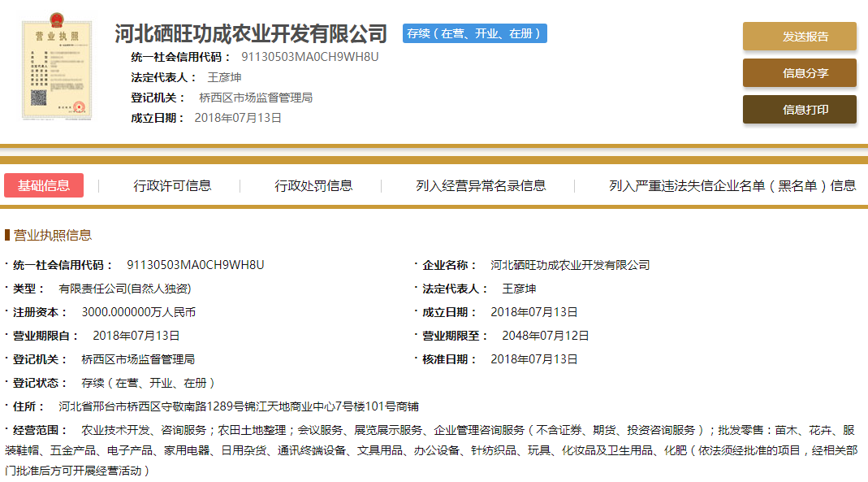Click the 营业执照信息 section header

coord(53,235)
